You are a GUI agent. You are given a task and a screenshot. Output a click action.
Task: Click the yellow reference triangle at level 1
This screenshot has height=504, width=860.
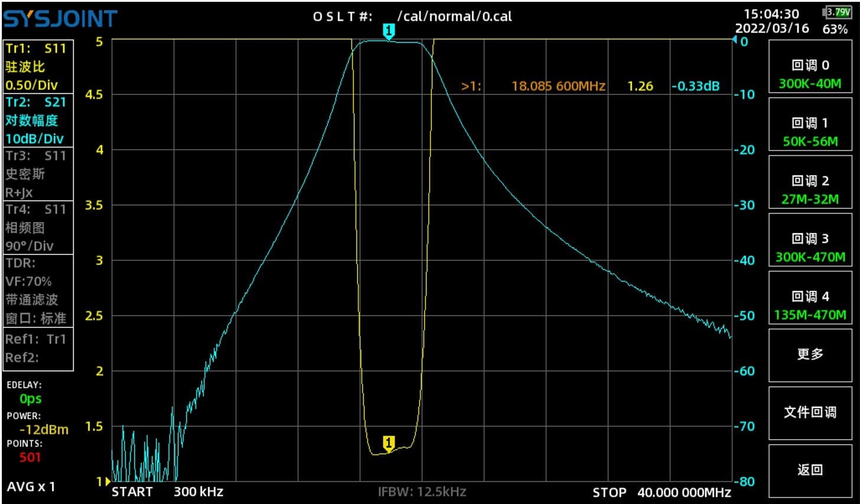[107, 482]
